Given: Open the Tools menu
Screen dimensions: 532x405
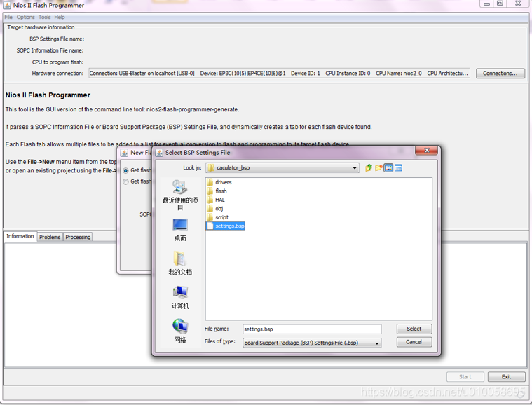Looking at the screenshot, I should click(44, 17).
